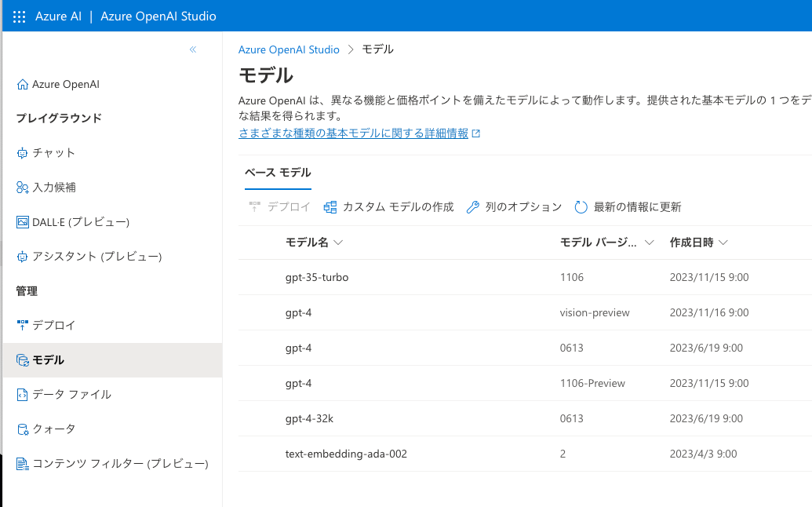Select gpt-4 vision-preview model row
The width and height of the screenshot is (812, 507).
(x=525, y=313)
